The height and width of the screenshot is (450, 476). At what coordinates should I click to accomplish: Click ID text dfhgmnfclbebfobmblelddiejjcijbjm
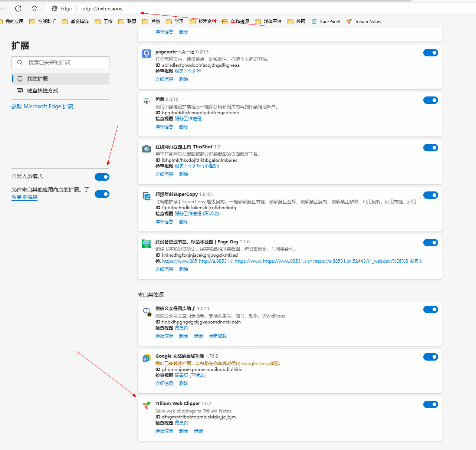[x=199, y=417]
